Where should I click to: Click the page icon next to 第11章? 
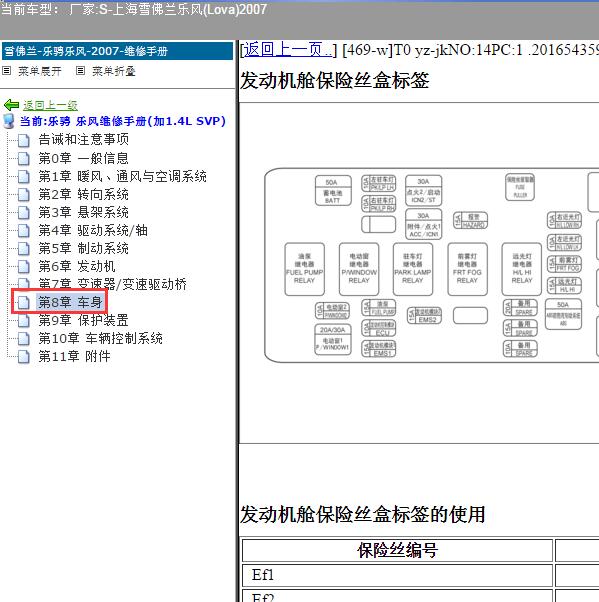click(x=24, y=357)
